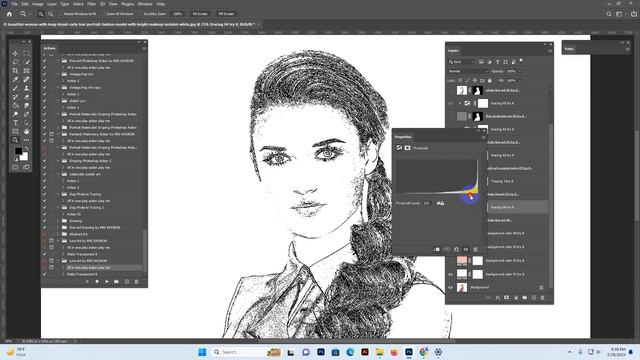
Task: Toggle adjustment visibility eye in Properties panel
Action: point(466,249)
